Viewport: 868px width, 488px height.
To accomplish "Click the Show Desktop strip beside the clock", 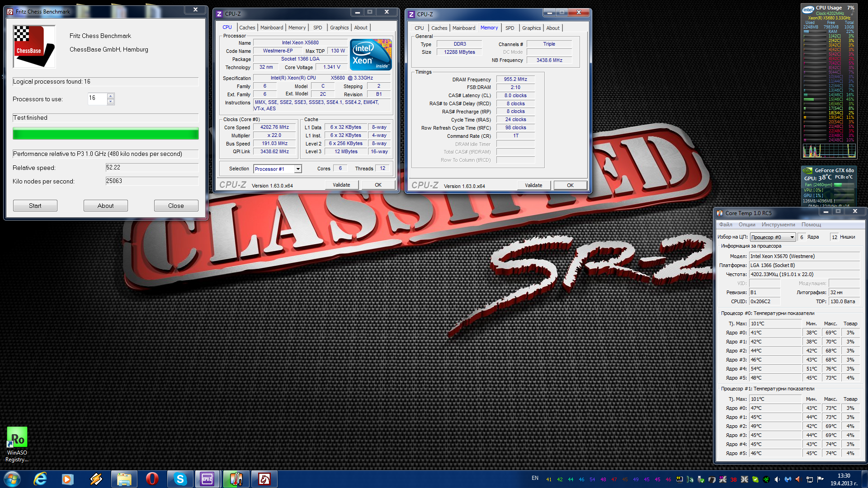I will tap(864, 479).
